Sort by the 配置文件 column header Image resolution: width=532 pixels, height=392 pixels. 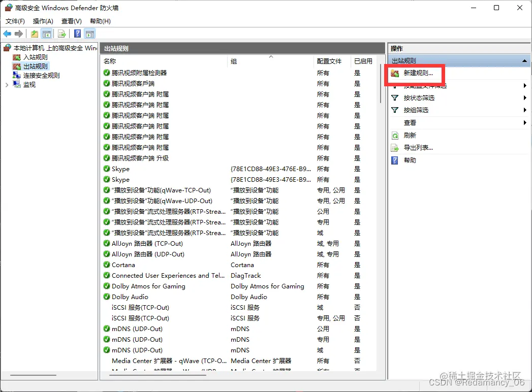(332, 61)
